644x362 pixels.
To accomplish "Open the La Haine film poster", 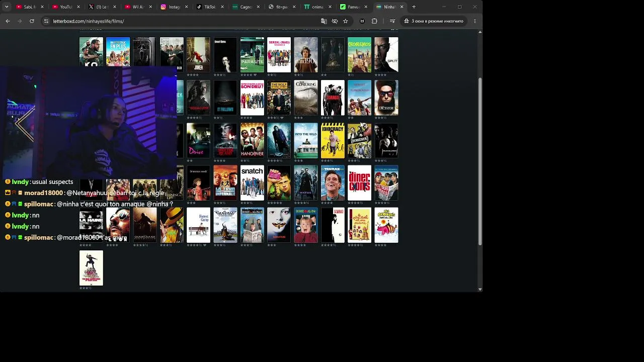I will [91, 225].
